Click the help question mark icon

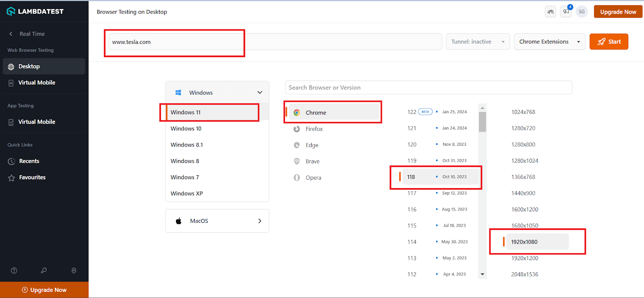(x=14, y=271)
